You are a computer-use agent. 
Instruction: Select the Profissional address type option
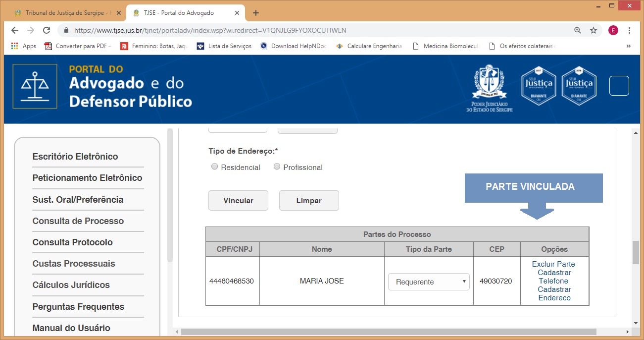[277, 167]
